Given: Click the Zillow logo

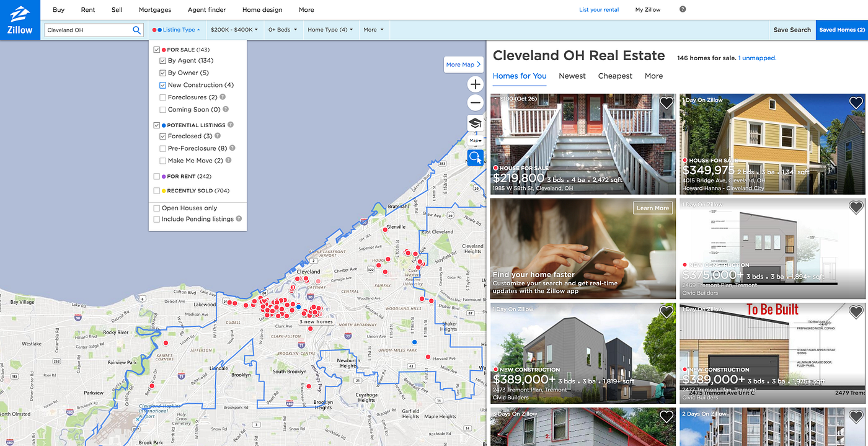Looking at the screenshot, I should [20, 20].
